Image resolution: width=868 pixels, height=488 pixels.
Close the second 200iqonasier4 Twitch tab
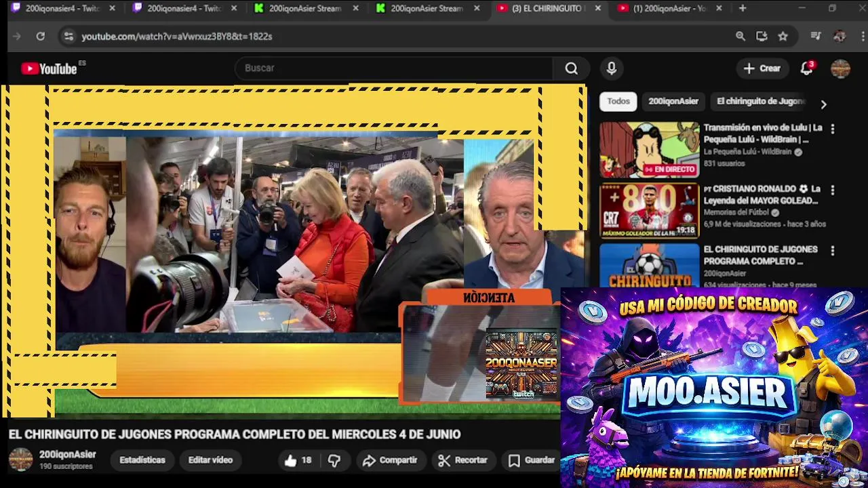click(x=234, y=8)
